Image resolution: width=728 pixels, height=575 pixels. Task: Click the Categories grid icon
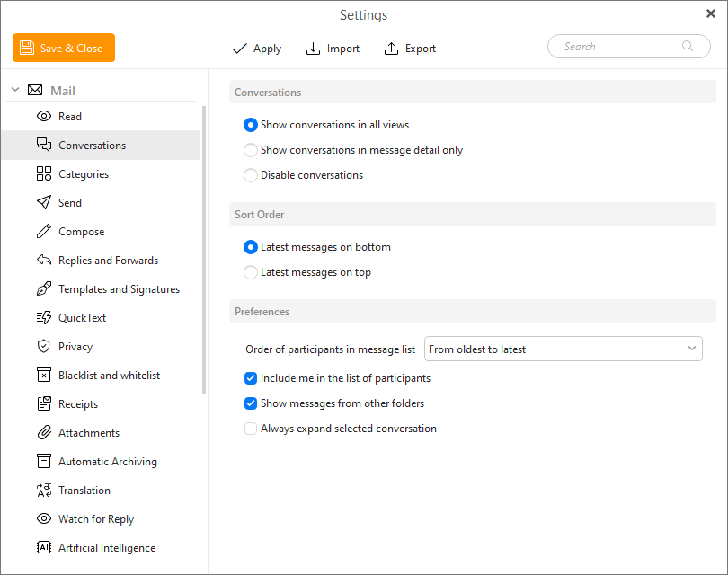coord(43,174)
